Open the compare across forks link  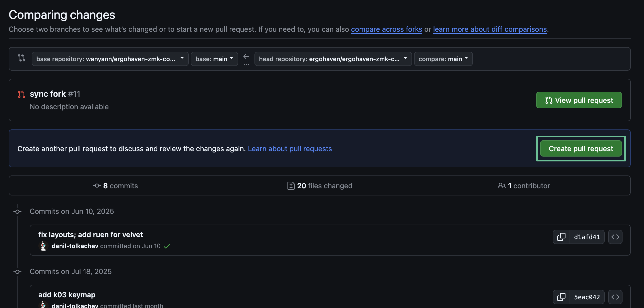pos(386,29)
